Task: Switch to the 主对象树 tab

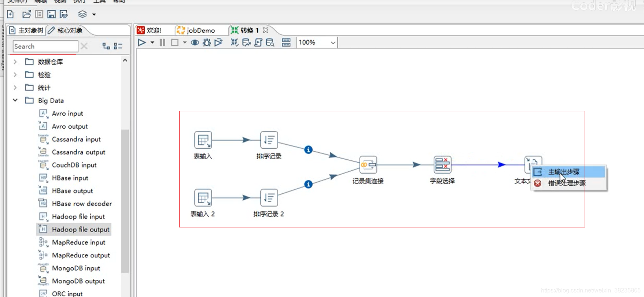Action: (26, 30)
